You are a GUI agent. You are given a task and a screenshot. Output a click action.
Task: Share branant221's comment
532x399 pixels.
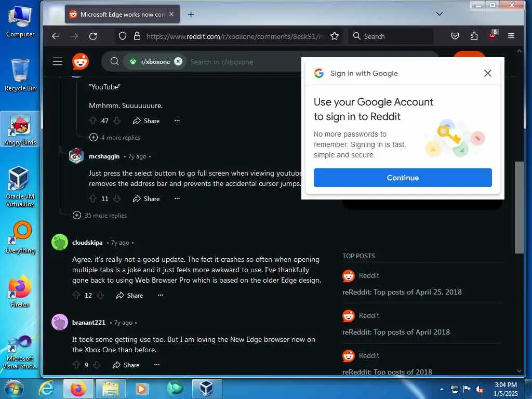126,365
